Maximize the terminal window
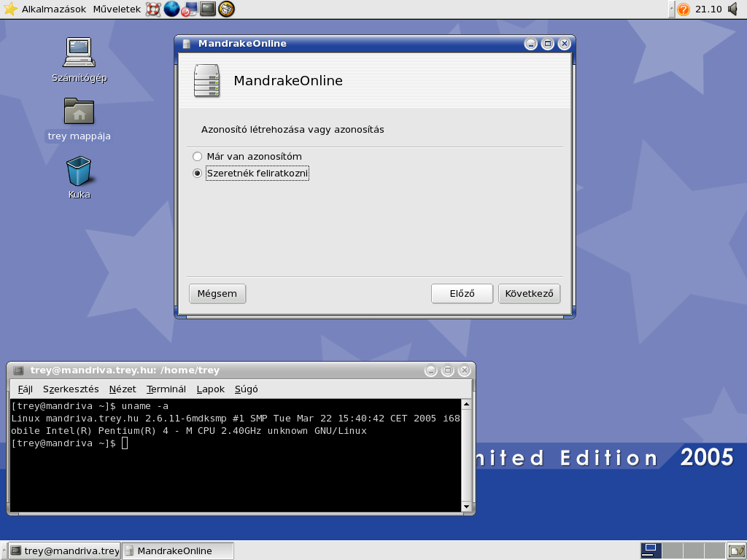747x560 pixels. click(448, 370)
